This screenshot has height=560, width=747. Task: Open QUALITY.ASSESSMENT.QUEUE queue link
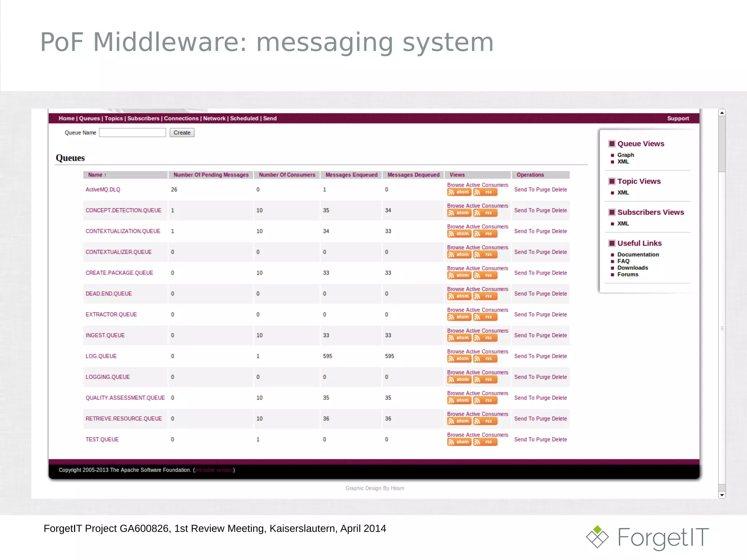point(125,398)
